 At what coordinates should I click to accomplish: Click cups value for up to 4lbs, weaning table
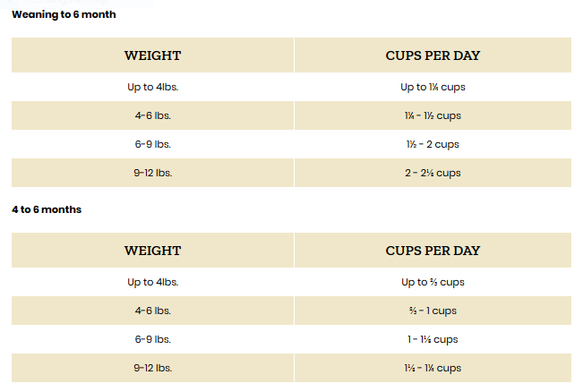coord(433,87)
